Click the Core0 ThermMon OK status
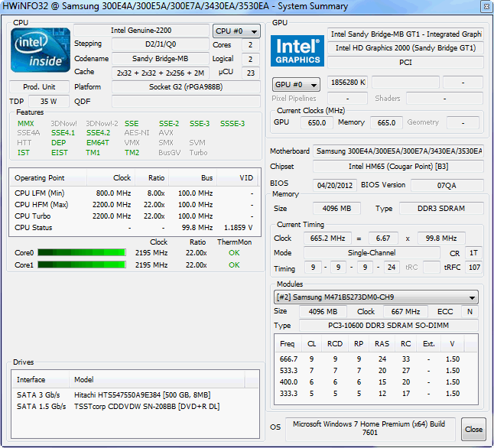Image resolution: width=494 pixels, height=448 pixels. (234, 253)
